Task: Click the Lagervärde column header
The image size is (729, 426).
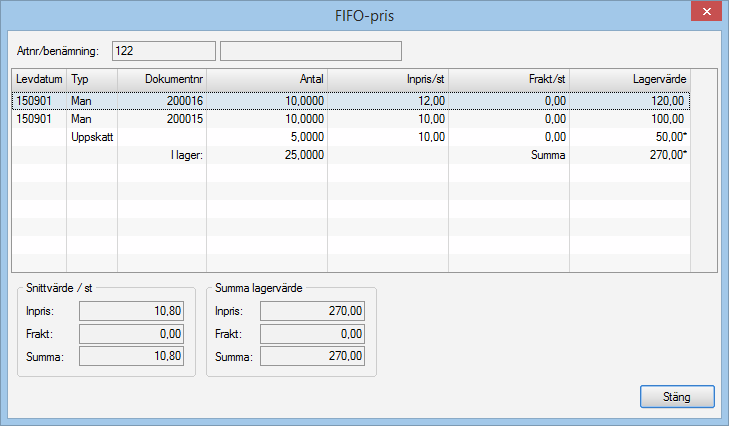Action: click(x=629, y=78)
